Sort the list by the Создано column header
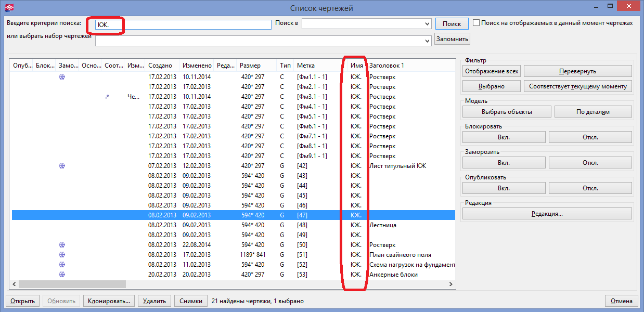 [160, 66]
